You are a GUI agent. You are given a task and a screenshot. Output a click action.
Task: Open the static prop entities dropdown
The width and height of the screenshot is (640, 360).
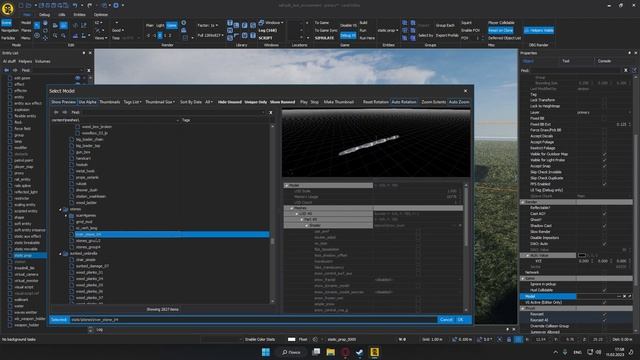point(387,30)
